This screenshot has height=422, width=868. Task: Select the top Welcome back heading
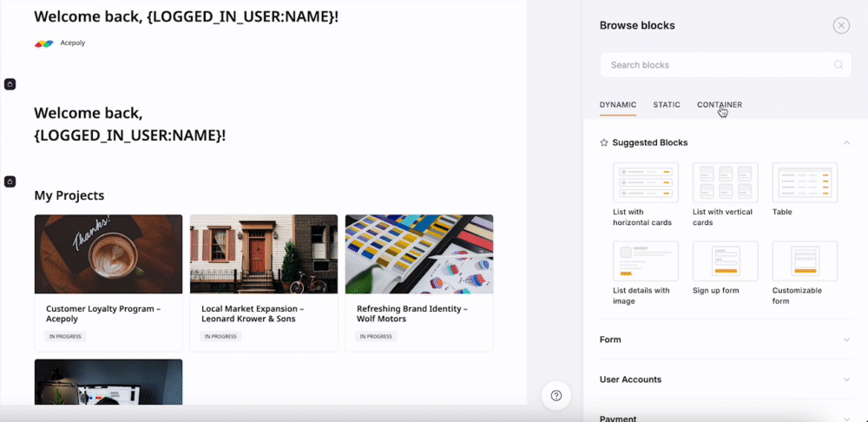186,16
